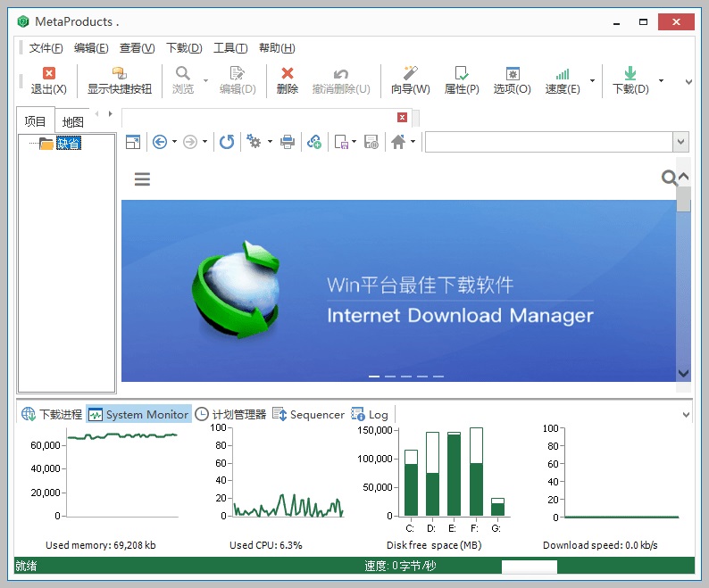Refresh the embedded browser page
This screenshot has height=588, width=709.
click(x=227, y=142)
